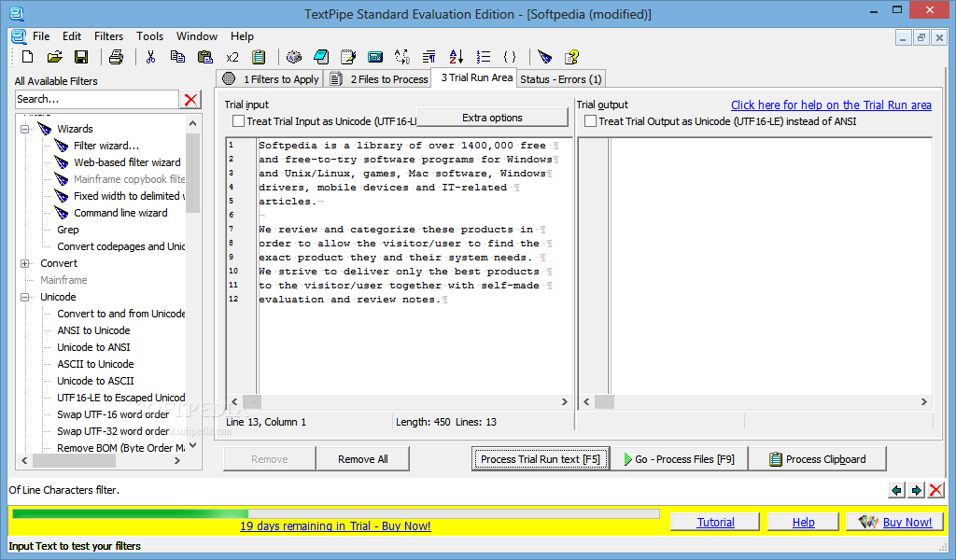This screenshot has height=560, width=956.
Task: Open file via folder toolbar icon
Action: pos(54,57)
